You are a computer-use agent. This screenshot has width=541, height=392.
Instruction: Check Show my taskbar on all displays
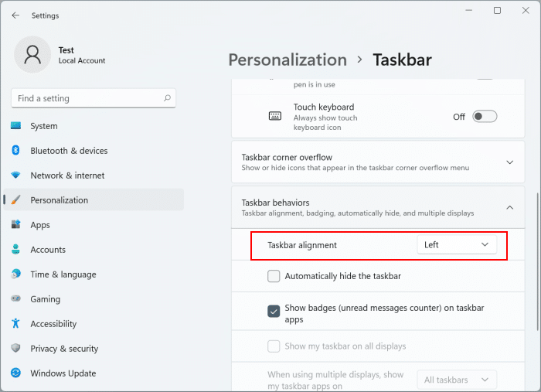(x=274, y=346)
